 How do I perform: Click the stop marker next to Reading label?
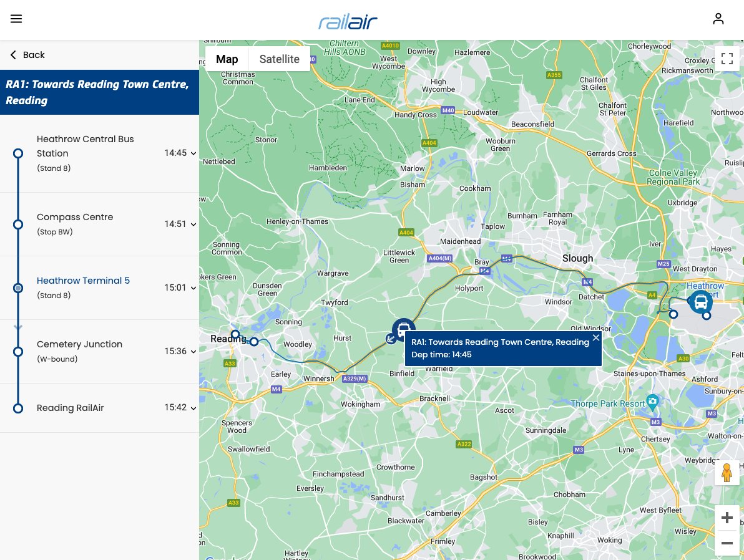point(235,334)
